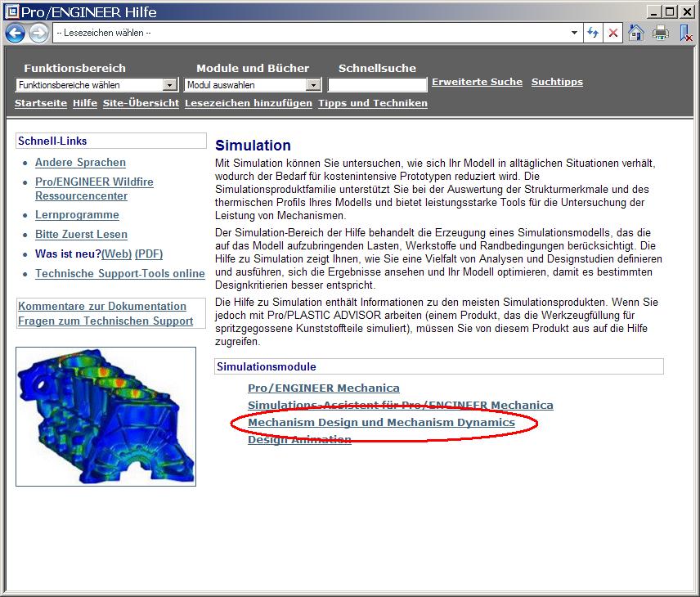Click the Simulationsmodule section header
This screenshot has width=700, height=597.
[439, 366]
